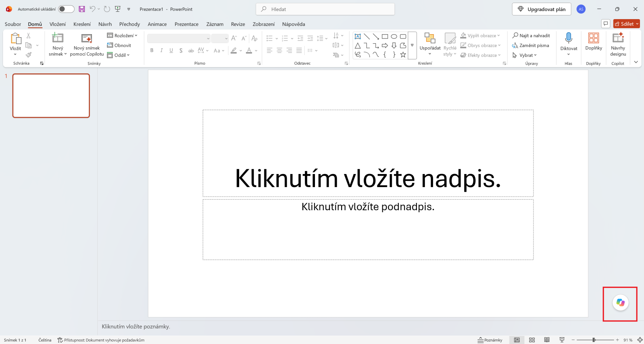Collapse the ribbon chevron
Viewport: 644px width, 344px height.
point(636,62)
